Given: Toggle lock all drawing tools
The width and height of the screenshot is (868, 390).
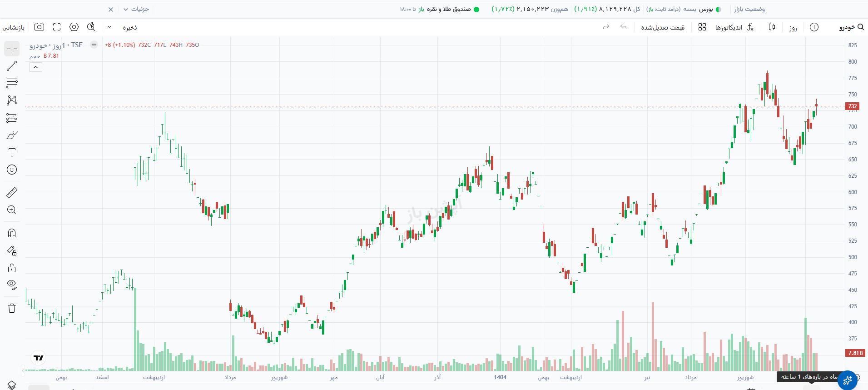Looking at the screenshot, I should click(x=12, y=268).
